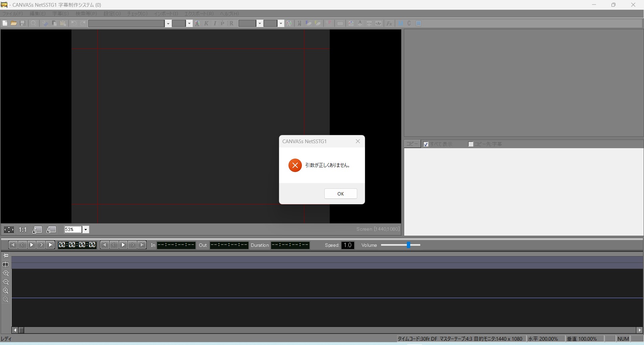
Task: Set preview to 1:1 scale
Action: coord(23,230)
